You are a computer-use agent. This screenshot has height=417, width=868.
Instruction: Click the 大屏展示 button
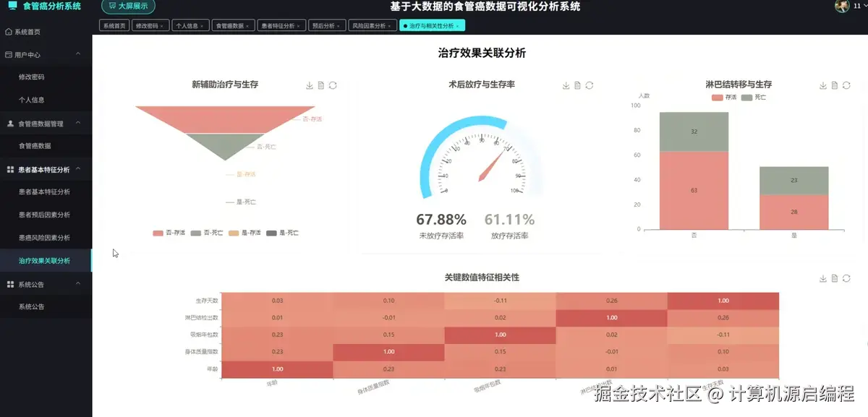127,7
